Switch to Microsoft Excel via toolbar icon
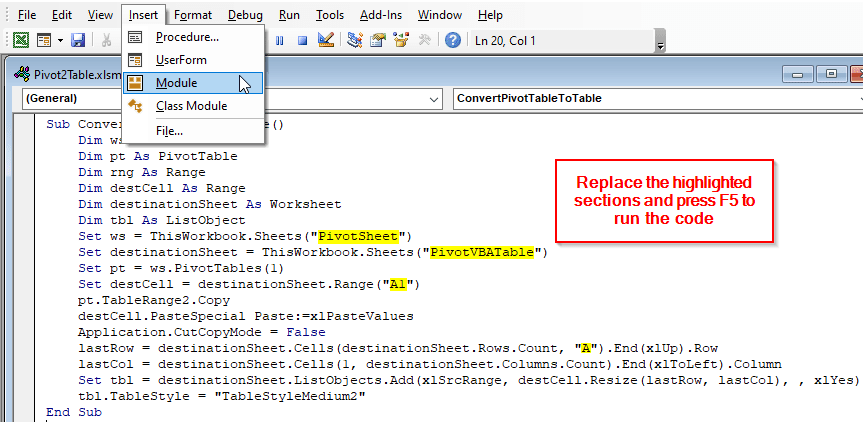863x422 pixels. 21,40
